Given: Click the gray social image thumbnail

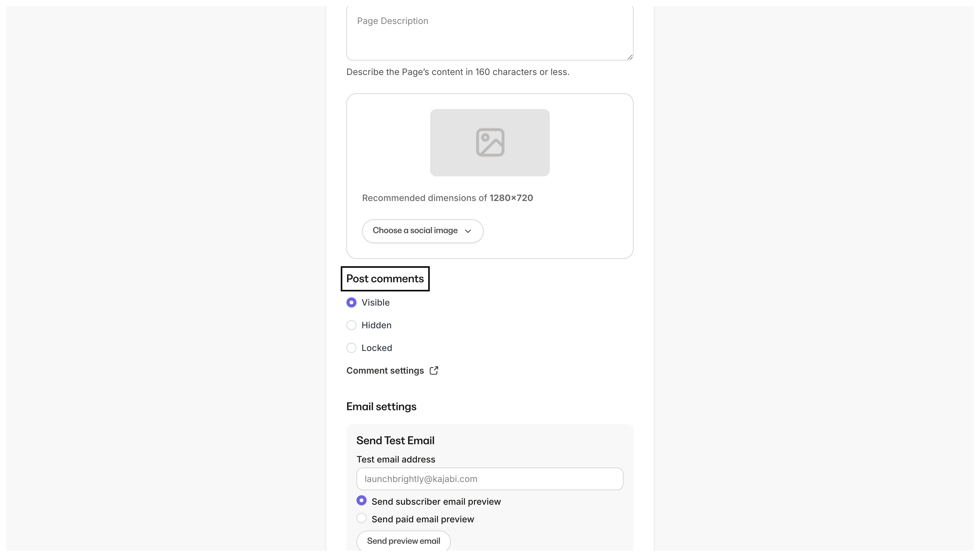Looking at the screenshot, I should (x=451, y=161).
